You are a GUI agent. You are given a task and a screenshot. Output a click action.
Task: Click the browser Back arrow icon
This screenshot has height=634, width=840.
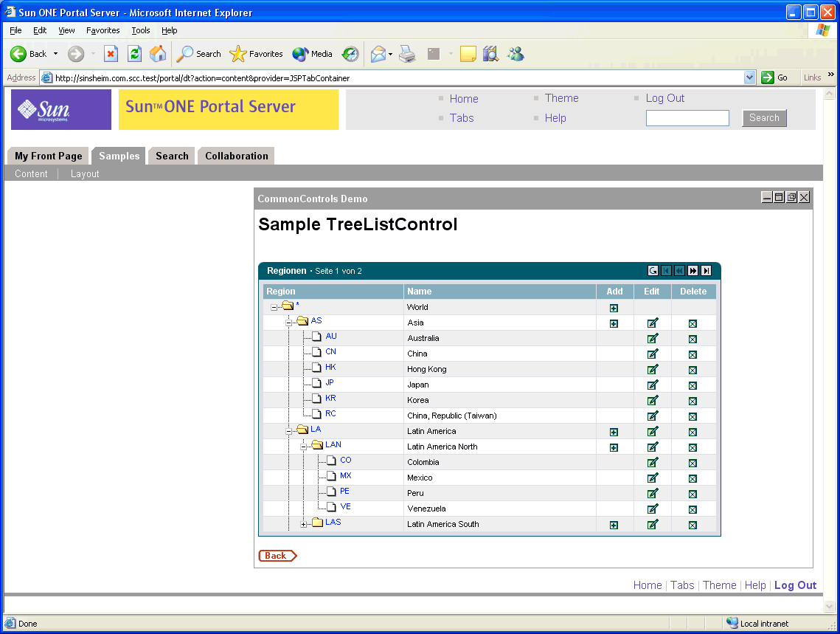click(18, 54)
